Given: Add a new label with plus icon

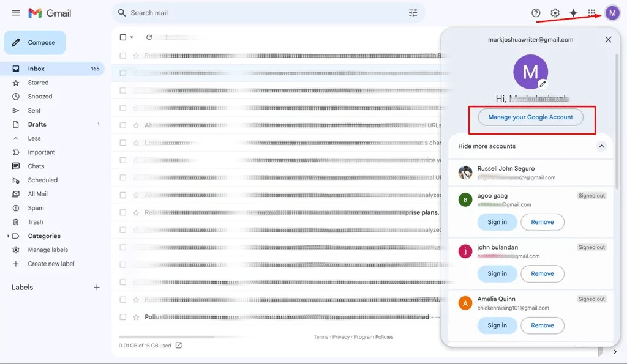Looking at the screenshot, I should 97,288.
